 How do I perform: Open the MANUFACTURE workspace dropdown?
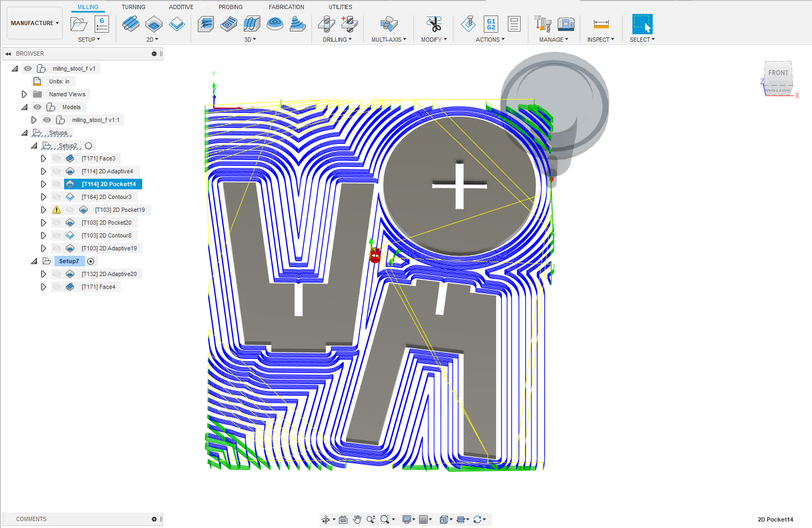[x=35, y=23]
